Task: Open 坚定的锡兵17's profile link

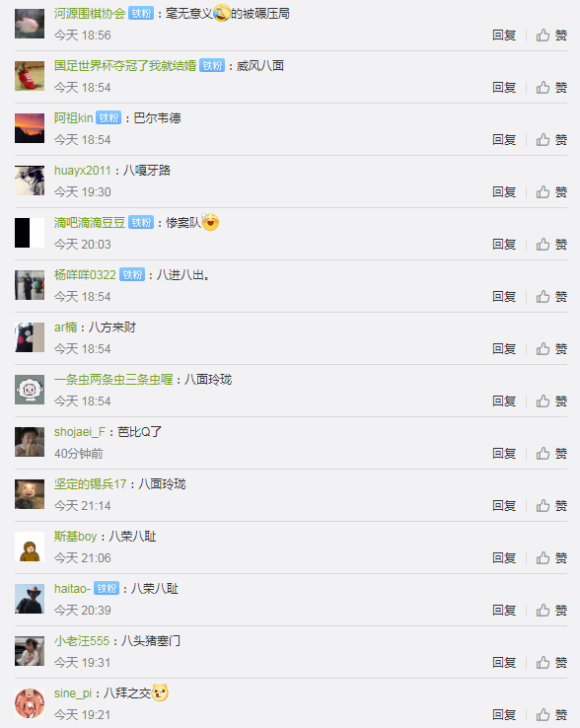Action: point(90,484)
